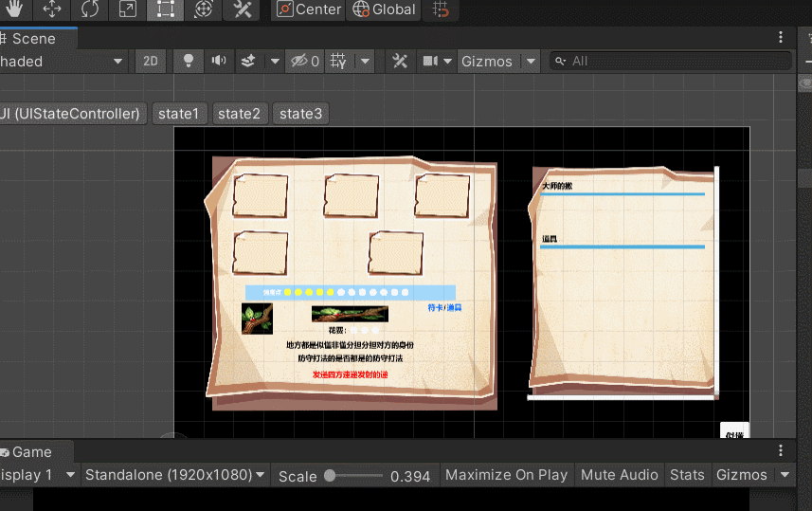Click the UIStateController label button
The width and height of the screenshot is (812, 511).
(x=73, y=114)
